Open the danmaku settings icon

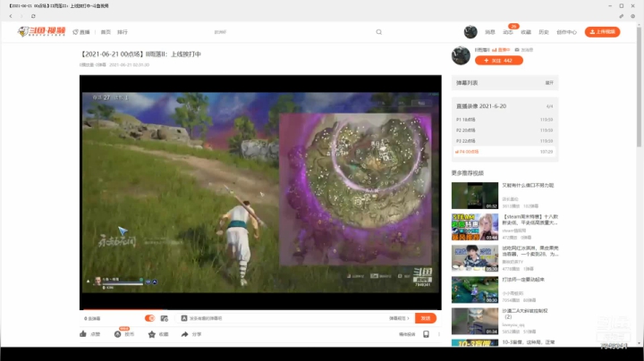click(x=165, y=318)
